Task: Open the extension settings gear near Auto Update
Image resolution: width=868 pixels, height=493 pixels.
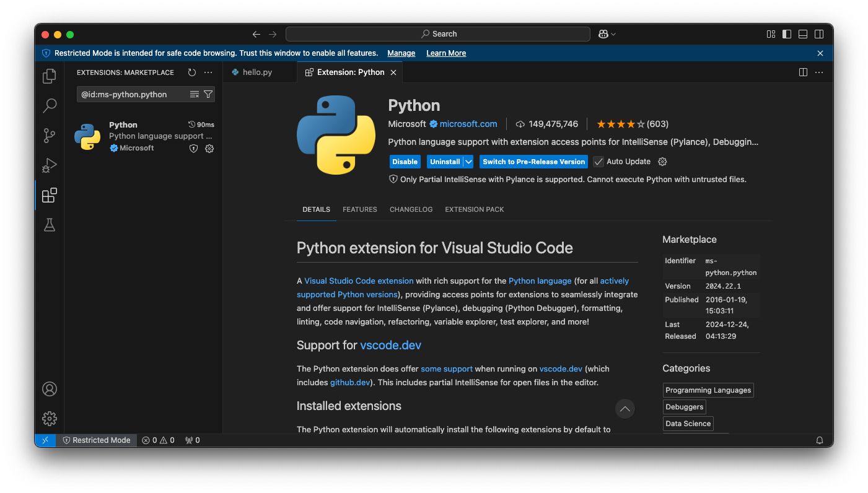Action: click(x=662, y=162)
